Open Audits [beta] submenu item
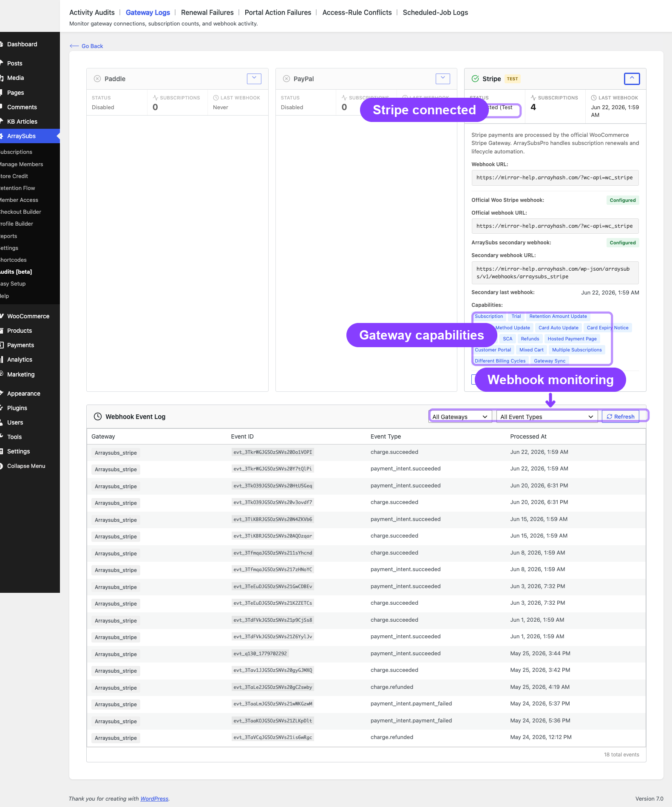The width and height of the screenshot is (672, 807). pos(30,272)
